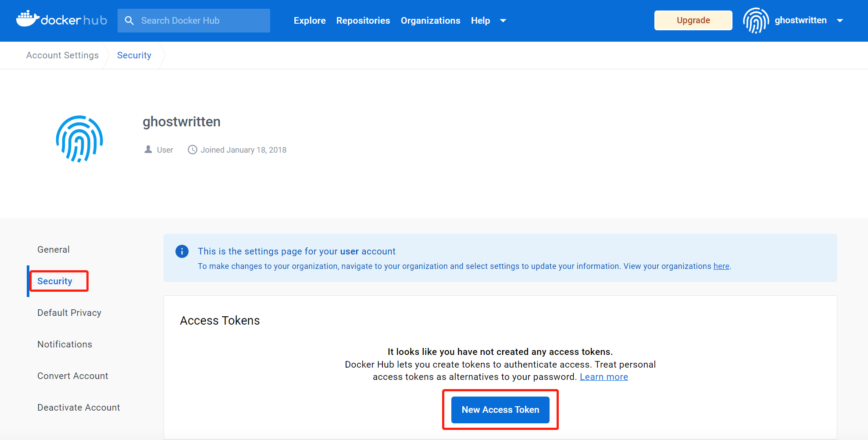Screen dimensions: 868x440
Task: Click the Access Tokens heading
Action: pyautogui.click(x=220, y=321)
